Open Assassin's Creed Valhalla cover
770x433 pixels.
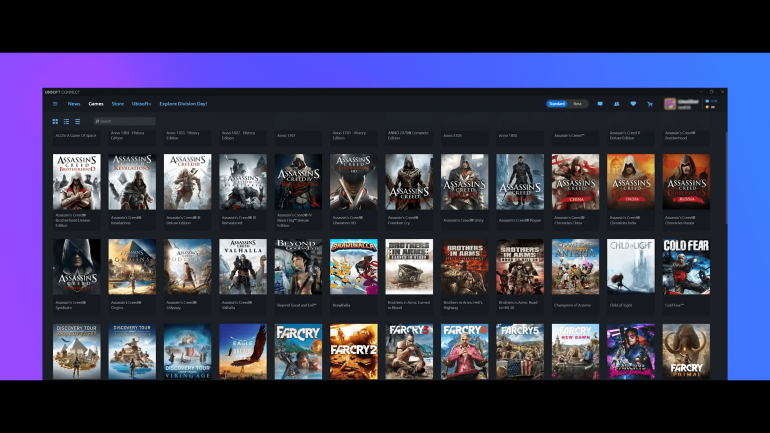tap(243, 267)
